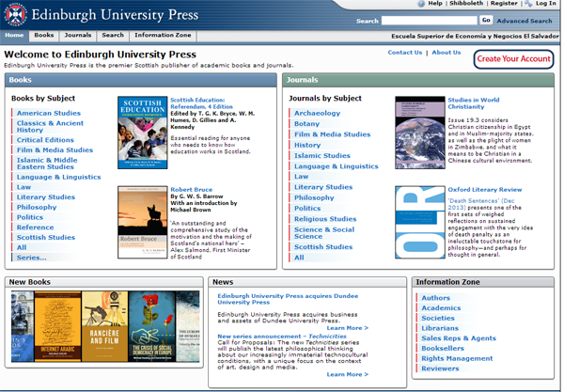
Task: Click Scottish Education: Referendum title link
Action: (x=201, y=103)
